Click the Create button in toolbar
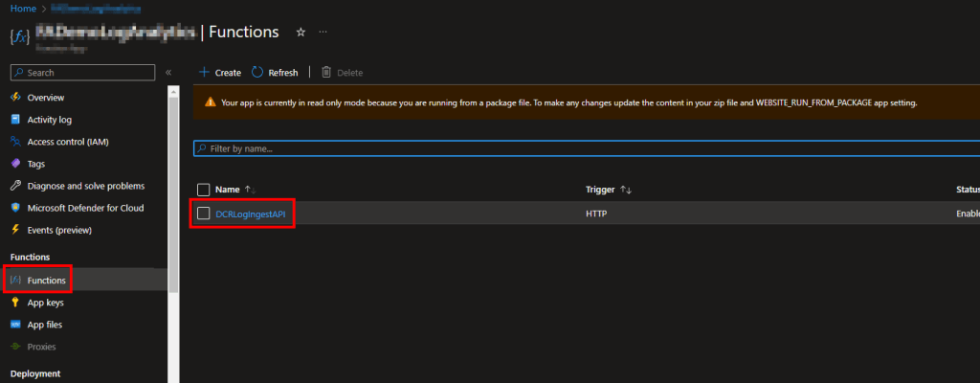 tap(220, 72)
